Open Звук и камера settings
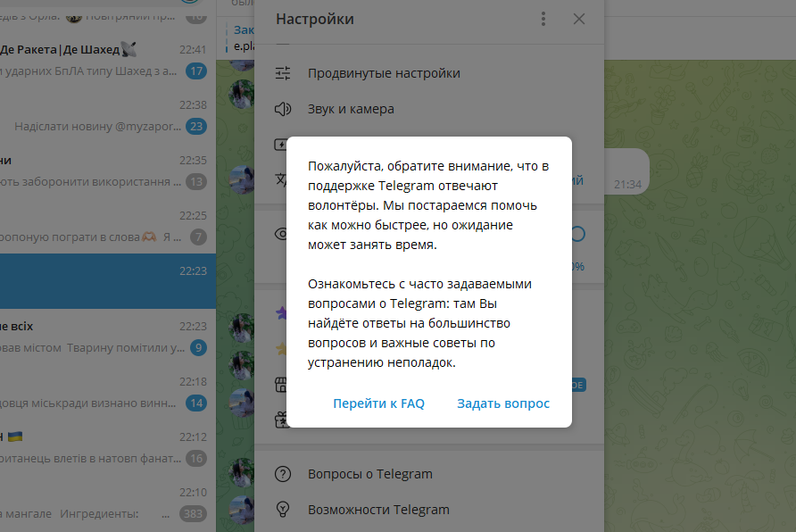The width and height of the screenshot is (796, 532). point(429,109)
